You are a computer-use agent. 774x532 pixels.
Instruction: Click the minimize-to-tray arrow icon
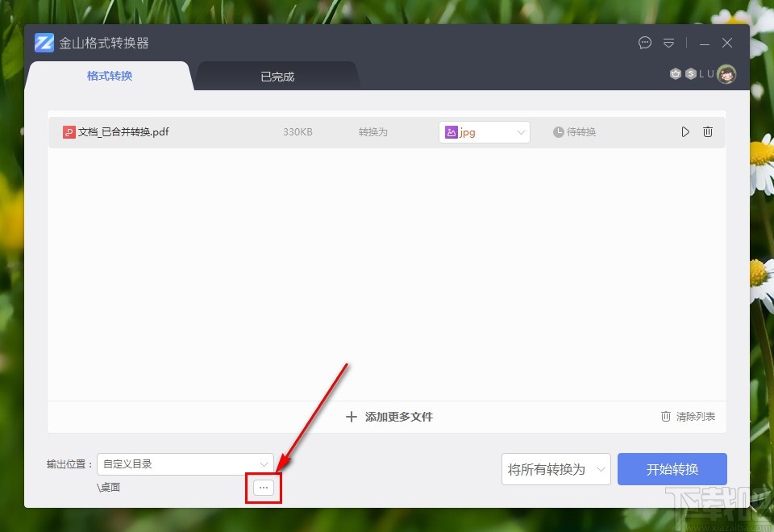(x=668, y=43)
